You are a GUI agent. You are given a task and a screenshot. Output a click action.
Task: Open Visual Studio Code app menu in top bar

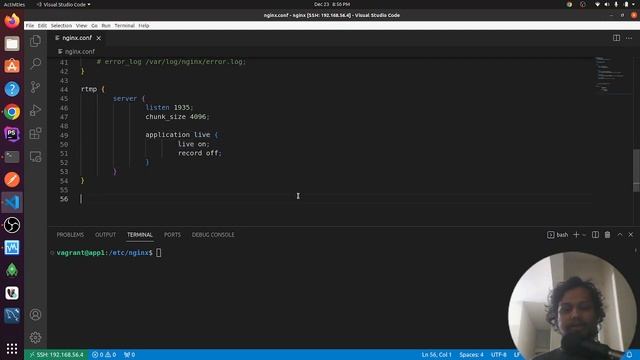(x=63, y=4)
